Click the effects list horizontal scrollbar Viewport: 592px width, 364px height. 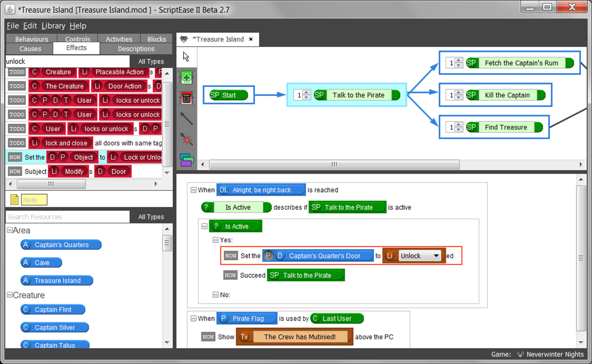(51, 184)
